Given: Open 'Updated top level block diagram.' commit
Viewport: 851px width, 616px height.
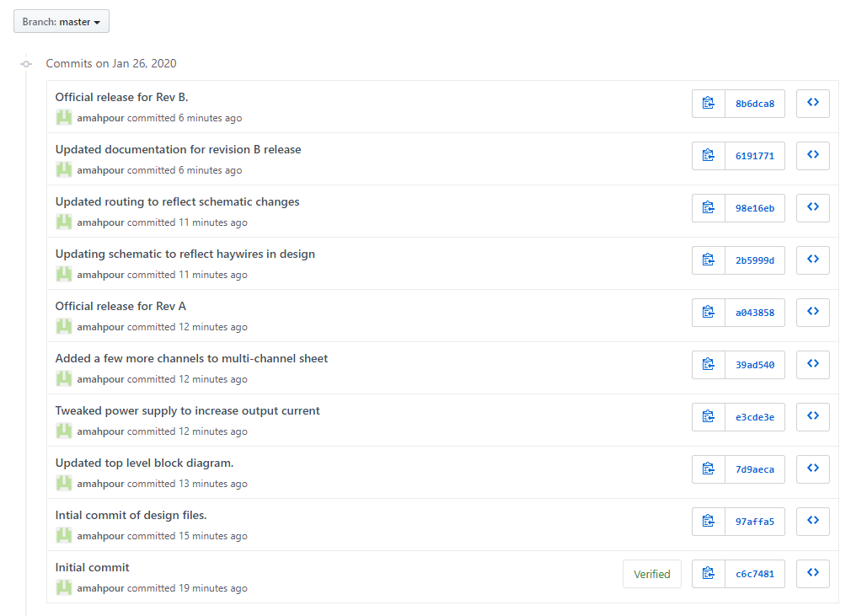Looking at the screenshot, I should coord(144,463).
